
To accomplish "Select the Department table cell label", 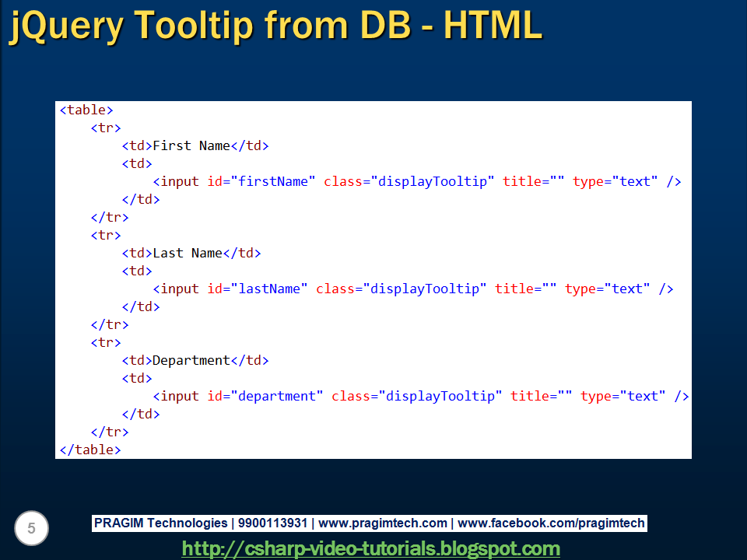I will click(191, 360).
